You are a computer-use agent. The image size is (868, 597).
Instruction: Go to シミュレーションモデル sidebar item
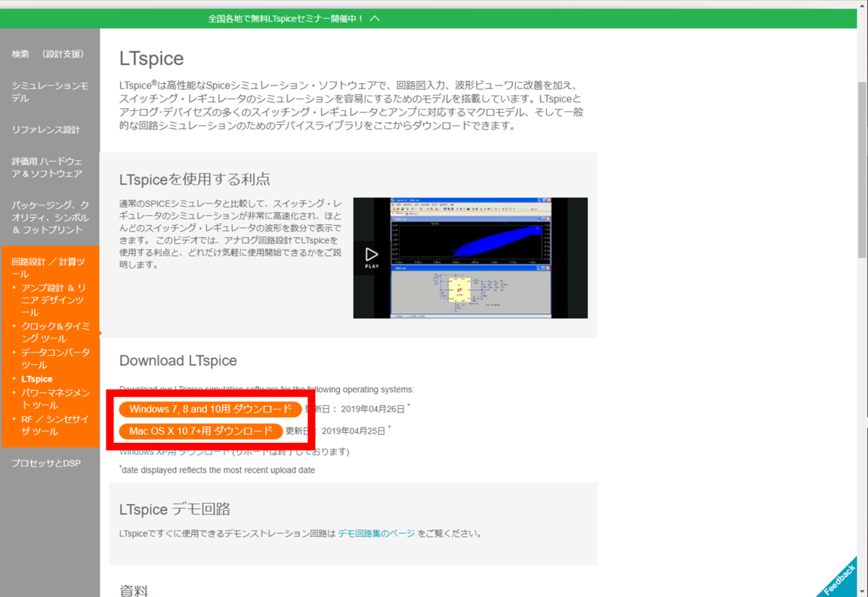coord(50,92)
